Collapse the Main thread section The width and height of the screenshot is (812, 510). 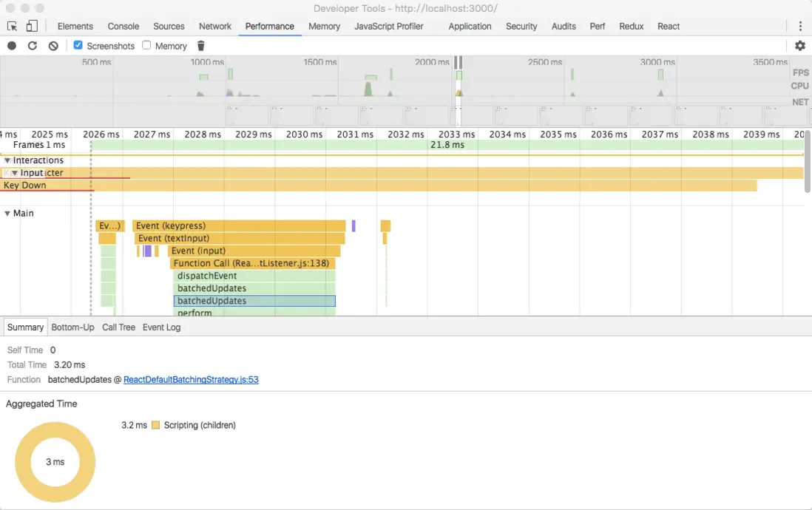(x=7, y=214)
